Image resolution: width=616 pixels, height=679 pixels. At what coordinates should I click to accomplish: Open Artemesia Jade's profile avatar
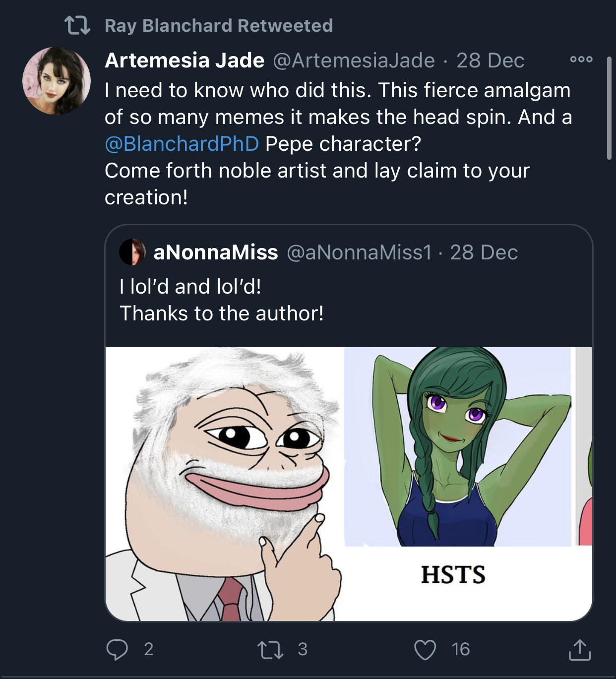pos(57,81)
